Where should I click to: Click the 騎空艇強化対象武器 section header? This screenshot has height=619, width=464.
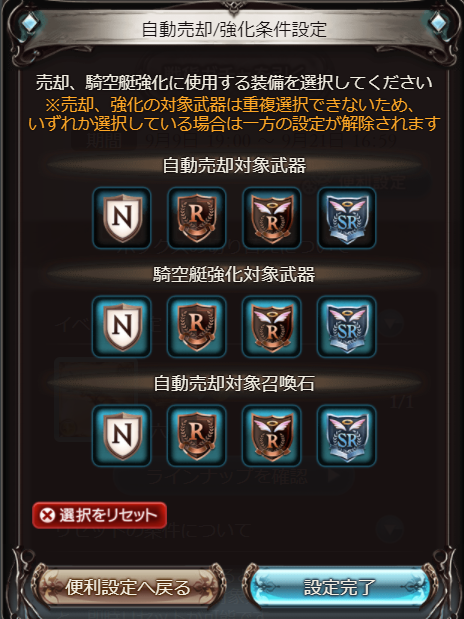click(234, 274)
